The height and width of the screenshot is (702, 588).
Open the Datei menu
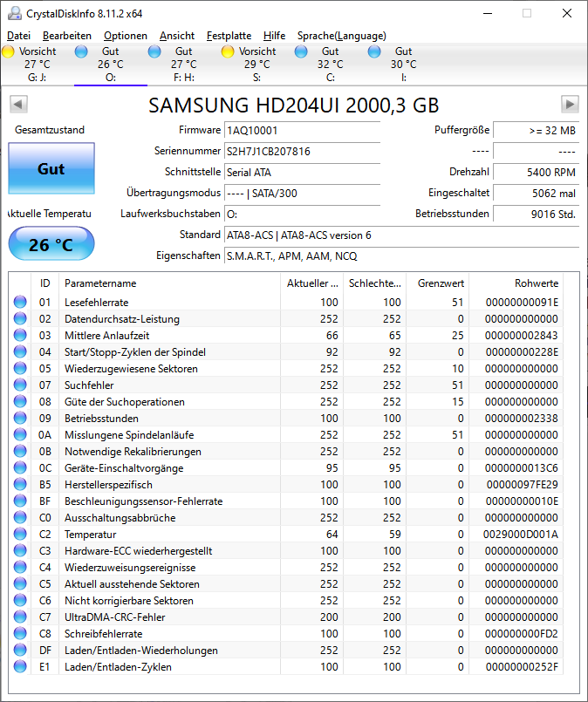click(x=19, y=36)
